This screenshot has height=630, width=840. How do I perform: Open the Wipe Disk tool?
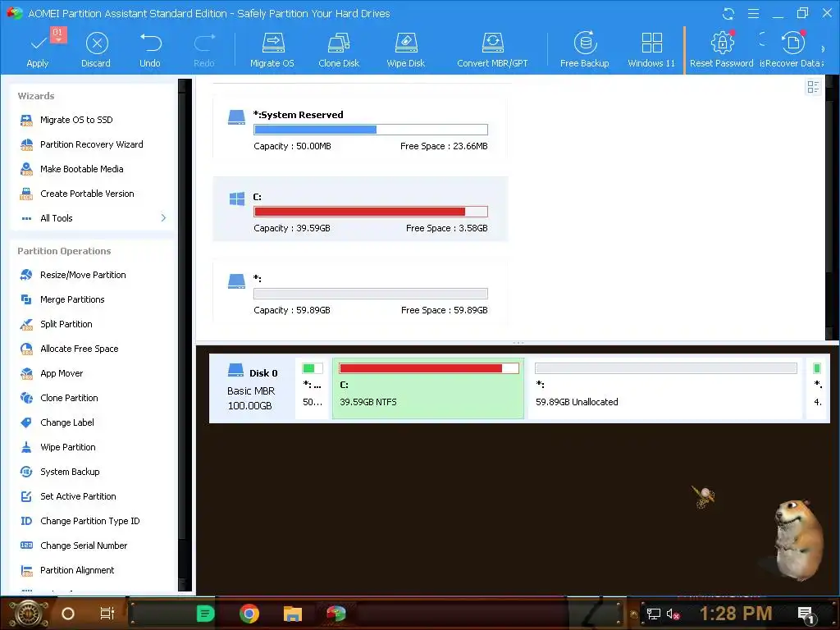pyautogui.click(x=405, y=49)
